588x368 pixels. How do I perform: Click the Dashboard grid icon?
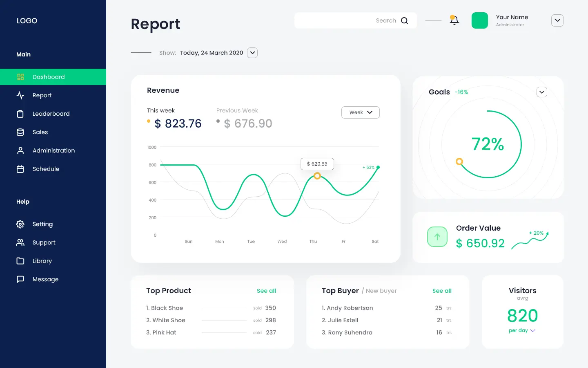pos(20,77)
